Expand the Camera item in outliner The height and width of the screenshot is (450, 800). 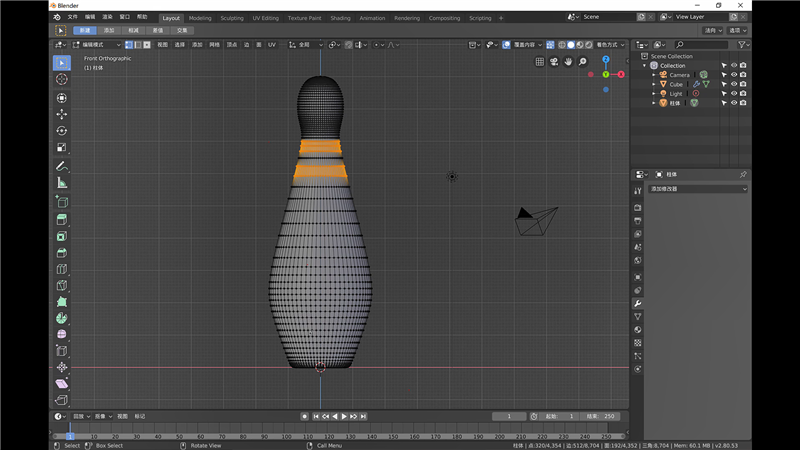(x=654, y=75)
